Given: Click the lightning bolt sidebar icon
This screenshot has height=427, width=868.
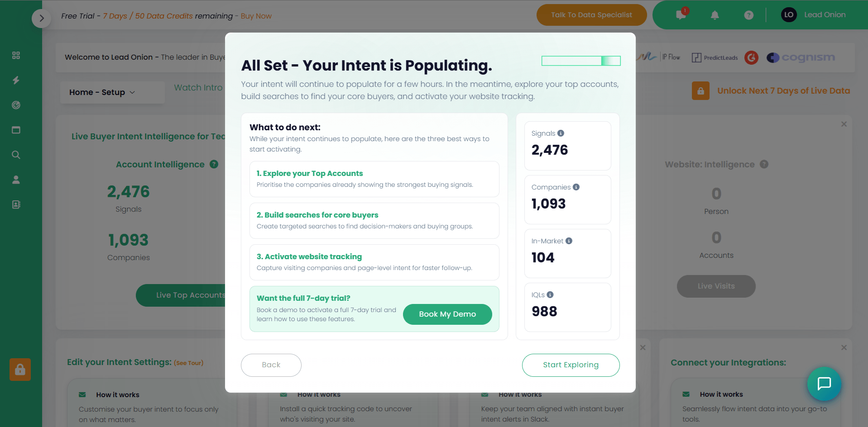Looking at the screenshot, I should coord(16,80).
